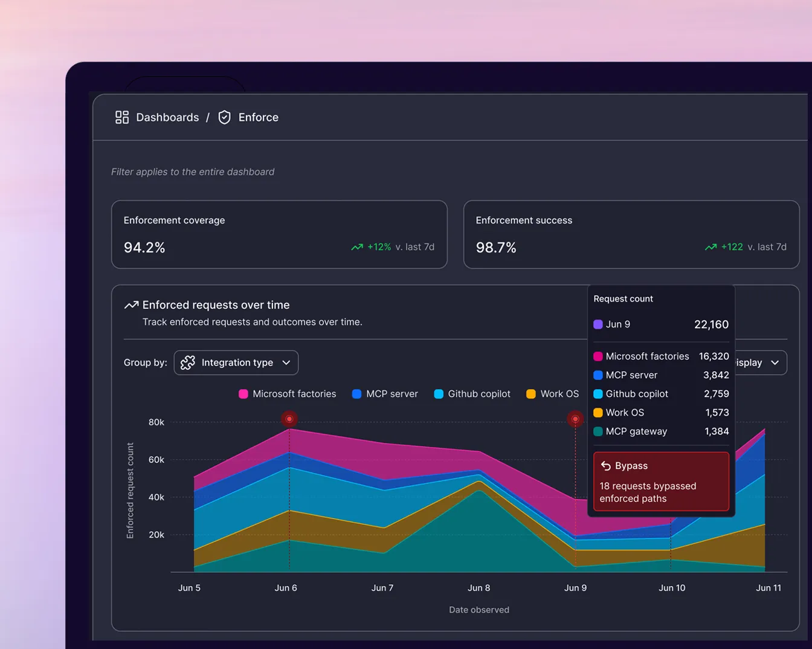This screenshot has height=649, width=812.
Task: Click the +122 change value
Action: click(732, 247)
